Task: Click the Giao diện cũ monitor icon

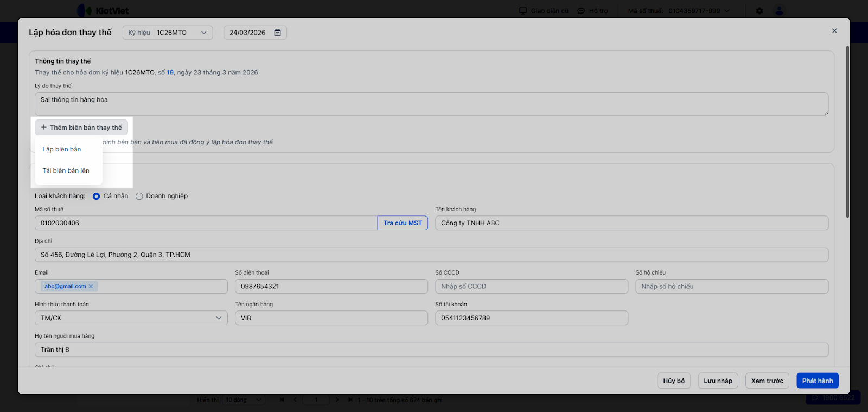Action: pos(523,11)
